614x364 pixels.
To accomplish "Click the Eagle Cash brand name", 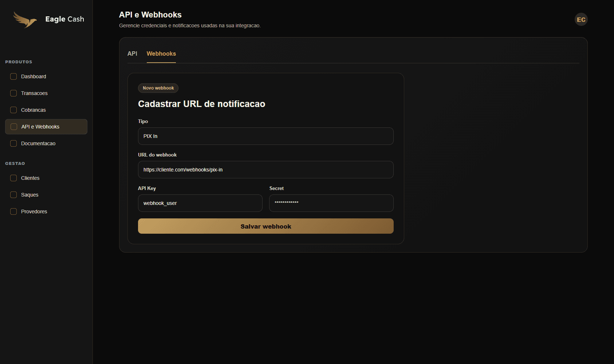I will tap(64, 19).
